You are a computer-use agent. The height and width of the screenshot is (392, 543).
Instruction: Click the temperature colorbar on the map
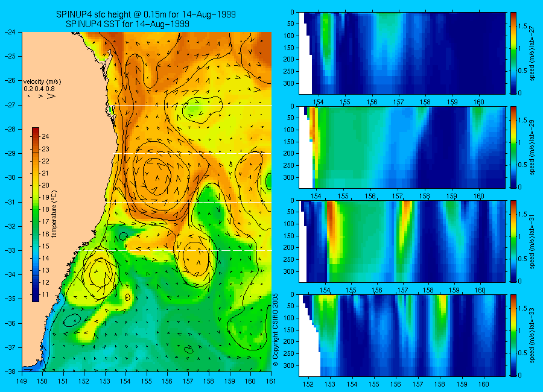point(36,215)
